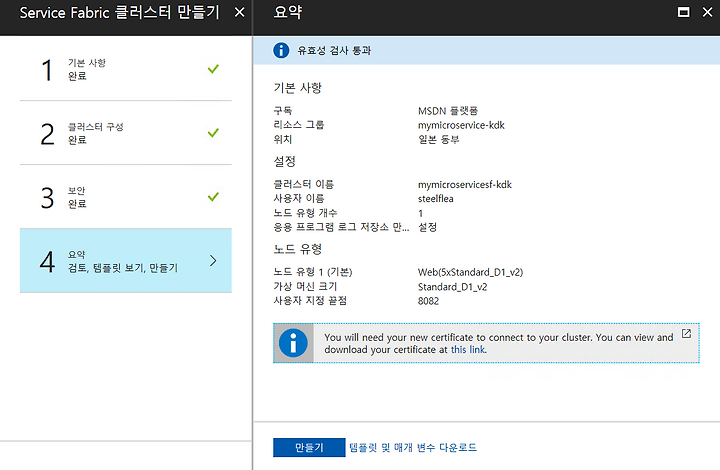Click the blue info icon in certificate notice
The height and width of the screenshot is (470, 720).
[x=293, y=343]
